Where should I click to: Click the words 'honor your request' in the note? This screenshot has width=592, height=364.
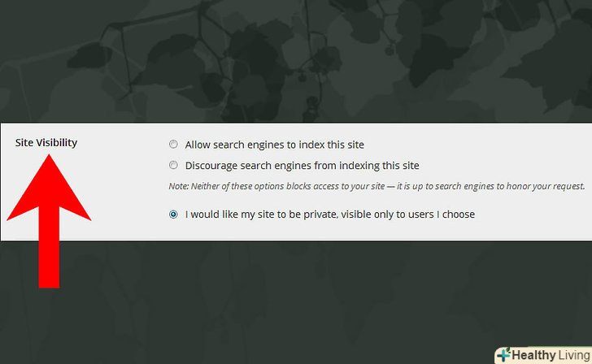pos(543,186)
